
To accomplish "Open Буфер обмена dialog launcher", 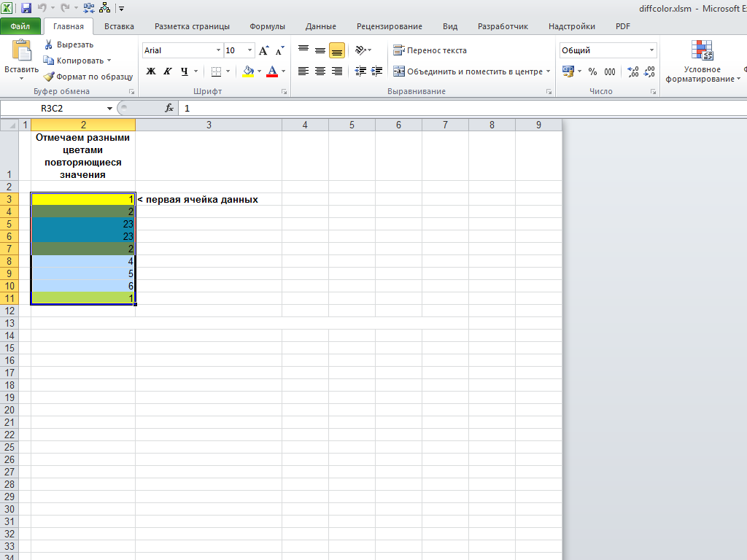I will tap(131, 91).
